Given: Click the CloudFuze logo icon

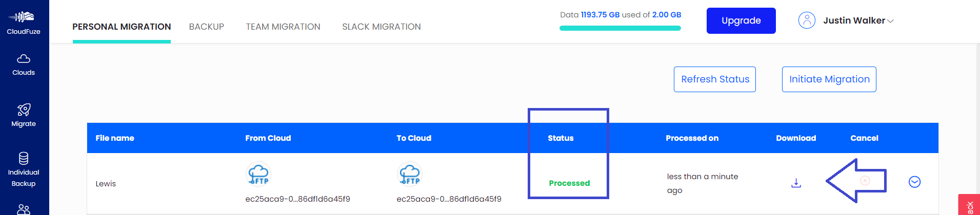Looking at the screenshot, I should (22, 17).
